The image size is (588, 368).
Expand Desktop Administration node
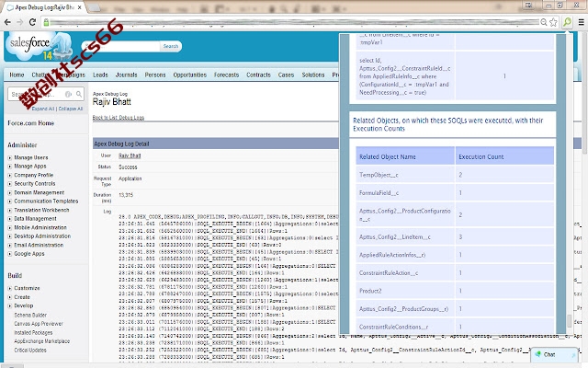click(10, 236)
